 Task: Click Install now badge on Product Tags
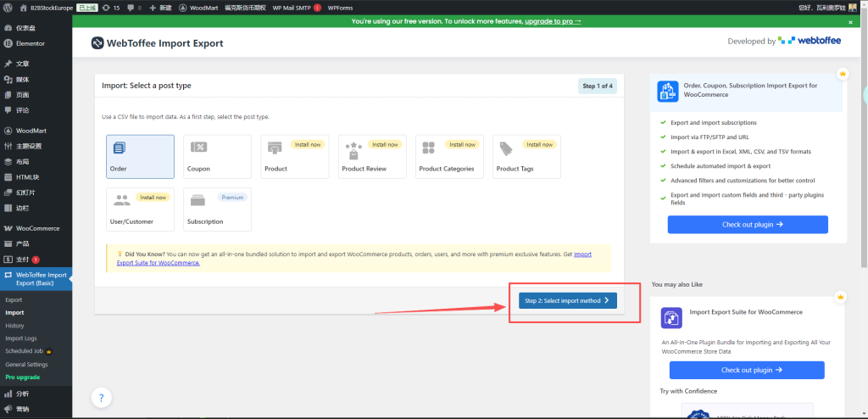coord(539,145)
